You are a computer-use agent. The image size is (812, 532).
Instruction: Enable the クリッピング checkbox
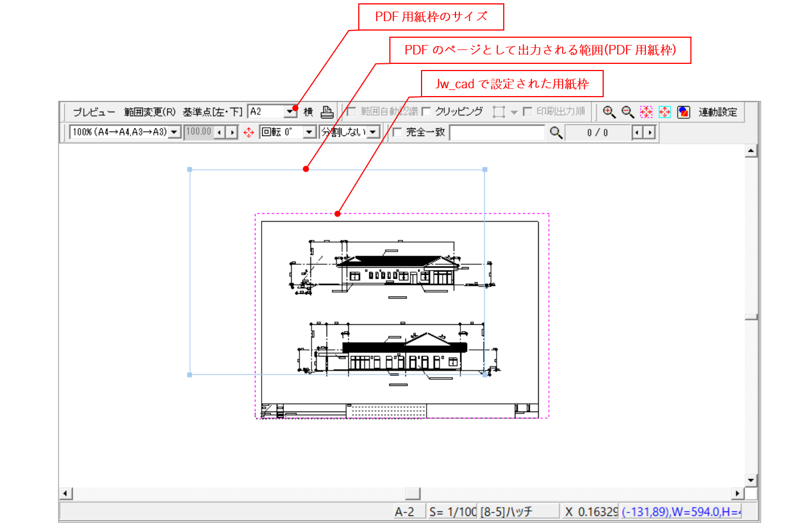[426, 112]
